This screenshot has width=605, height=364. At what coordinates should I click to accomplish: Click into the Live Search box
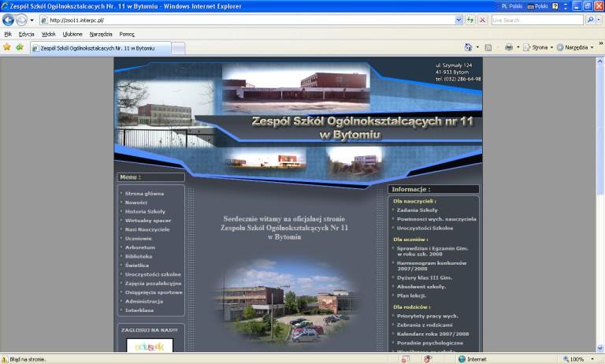coord(537,20)
